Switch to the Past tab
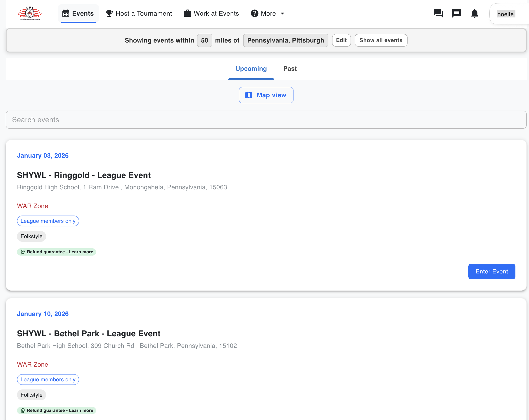The height and width of the screenshot is (420, 529). click(x=290, y=69)
